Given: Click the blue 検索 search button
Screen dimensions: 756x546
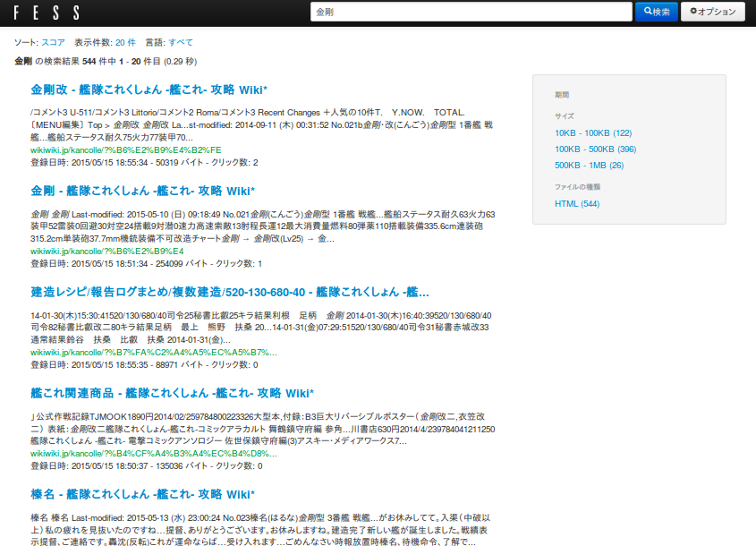Looking at the screenshot, I should (x=656, y=12).
